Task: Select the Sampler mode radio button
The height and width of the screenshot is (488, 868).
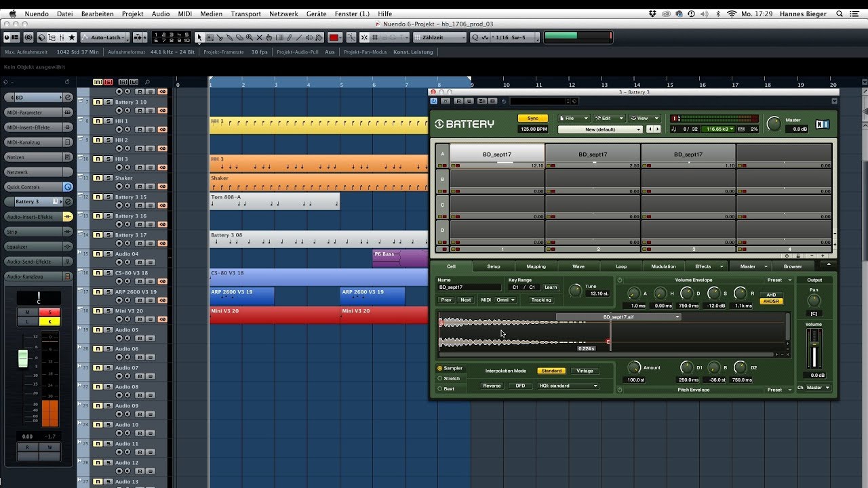Action: tap(440, 369)
